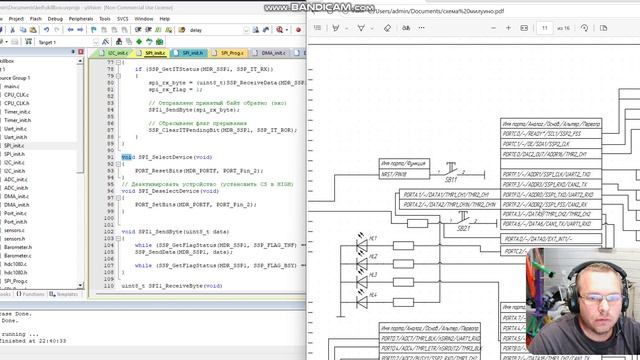Close the Project panel with red X

click(81, 52)
